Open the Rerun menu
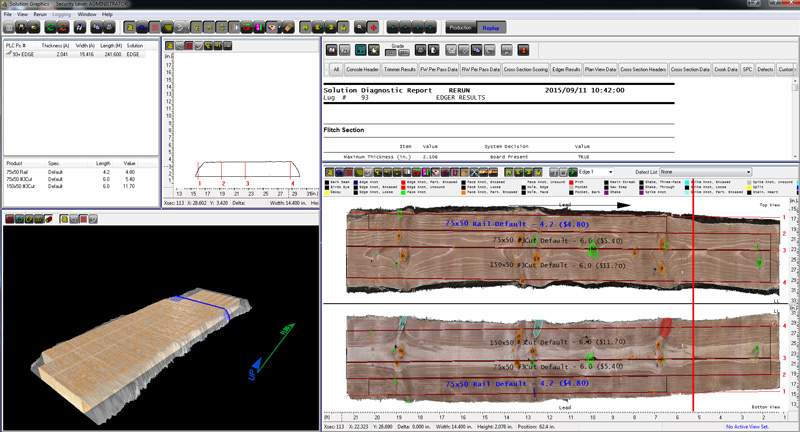This screenshot has width=800, height=432. coord(40,14)
